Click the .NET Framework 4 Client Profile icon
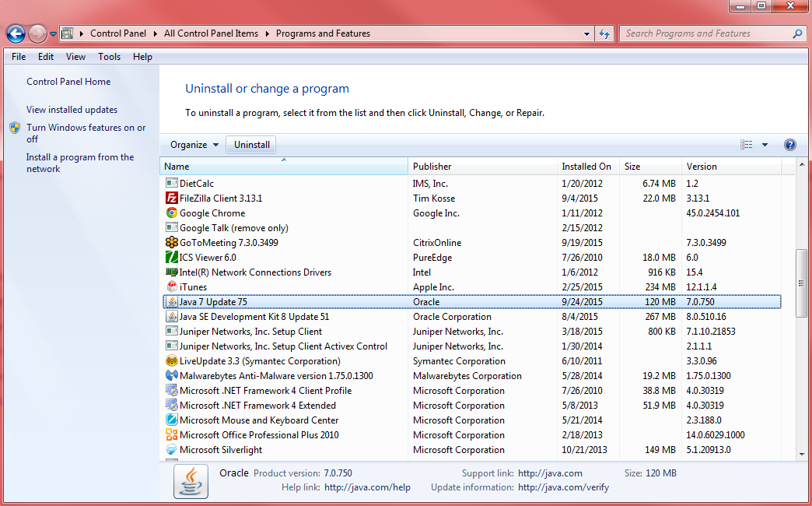The width and height of the screenshot is (812, 506). point(171,390)
